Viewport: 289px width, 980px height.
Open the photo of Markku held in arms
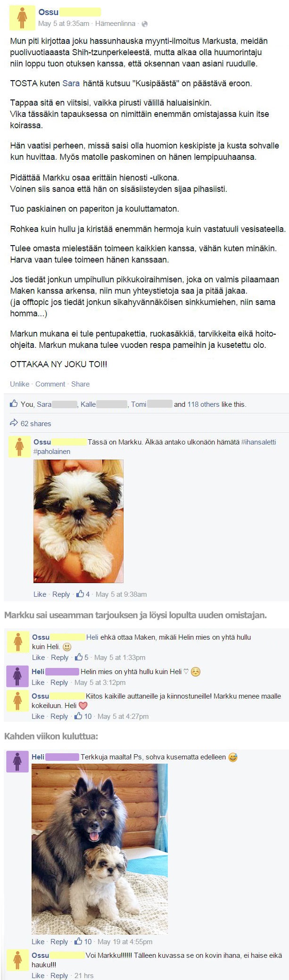click(x=78, y=521)
